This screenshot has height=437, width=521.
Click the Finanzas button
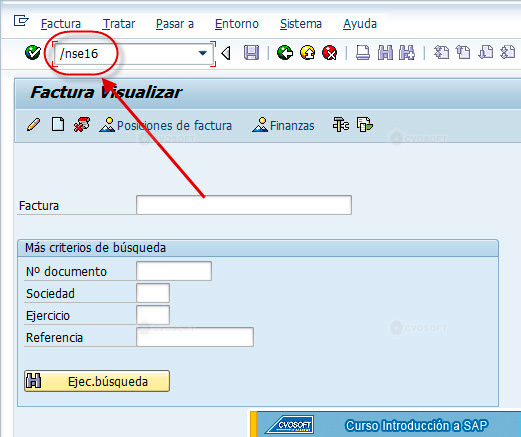click(283, 125)
